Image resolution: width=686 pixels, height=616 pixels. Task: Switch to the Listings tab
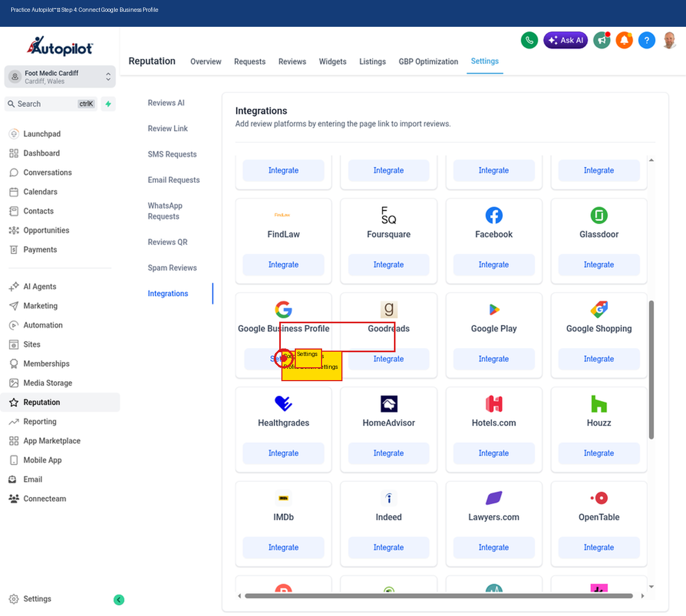click(x=372, y=62)
